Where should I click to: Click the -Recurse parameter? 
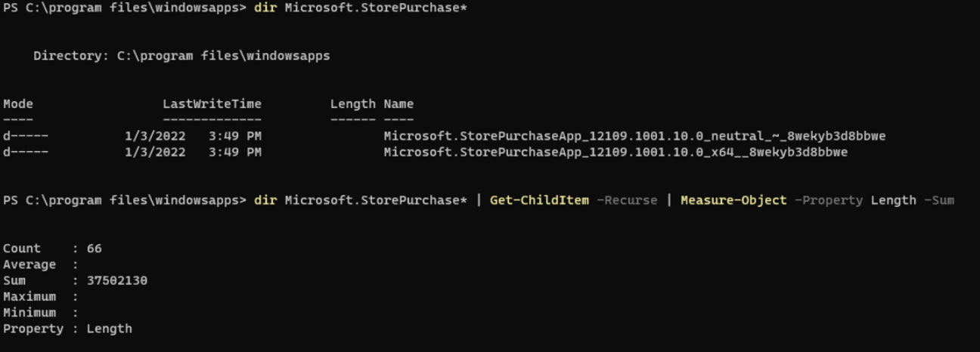[x=626, y=200]
